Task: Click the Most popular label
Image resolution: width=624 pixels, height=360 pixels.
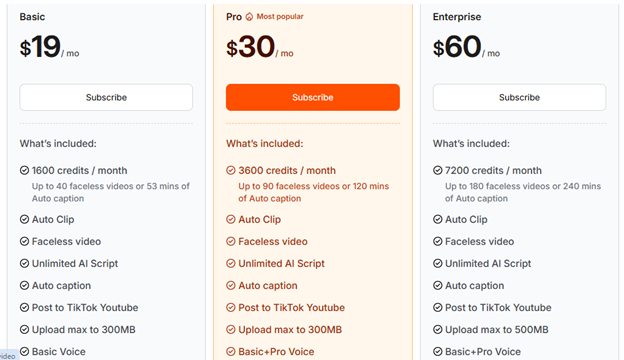Action: (280, 16)
